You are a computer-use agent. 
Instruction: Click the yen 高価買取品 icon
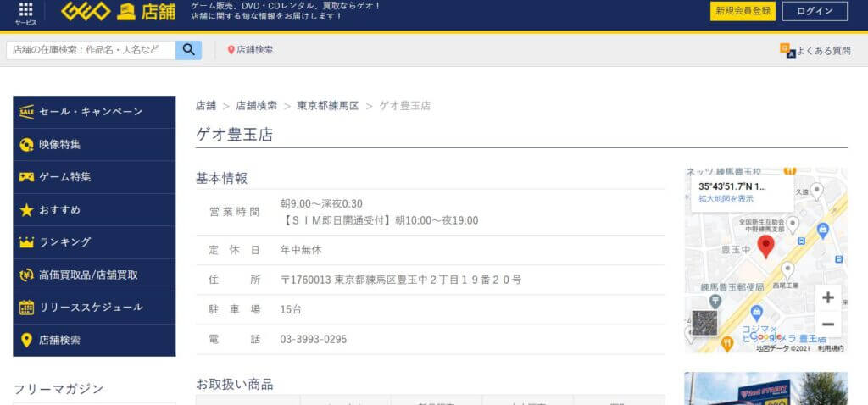pos(26,275)
